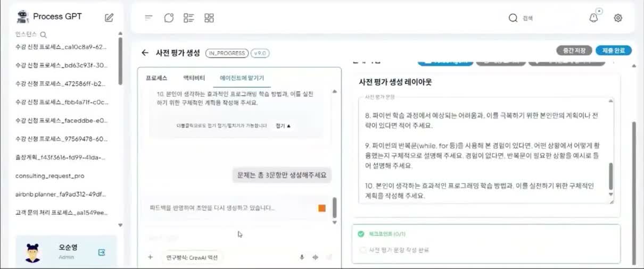
Task: Click the green check icon beside 체크포인트
Action: (361, 234)
